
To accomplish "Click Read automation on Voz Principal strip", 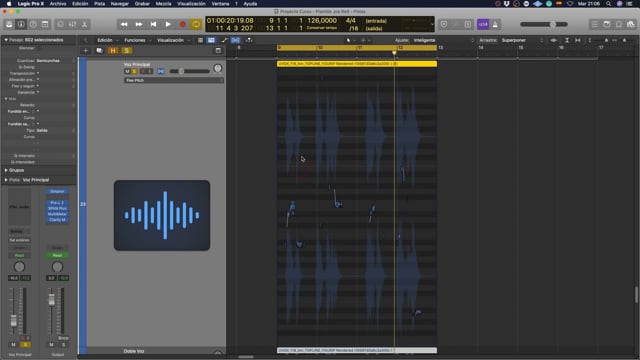I will (x=19, y=256).
